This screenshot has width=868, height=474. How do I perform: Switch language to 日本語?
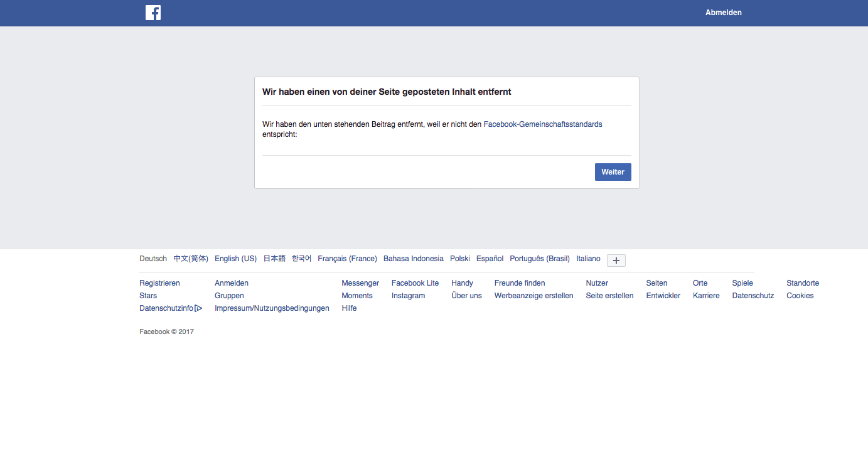pos(274,259)
